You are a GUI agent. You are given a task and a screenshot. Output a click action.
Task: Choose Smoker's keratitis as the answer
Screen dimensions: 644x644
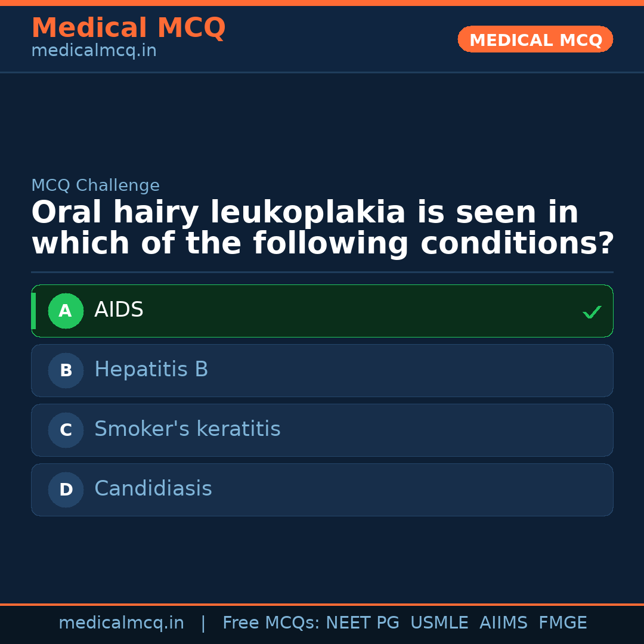(322, 430)
